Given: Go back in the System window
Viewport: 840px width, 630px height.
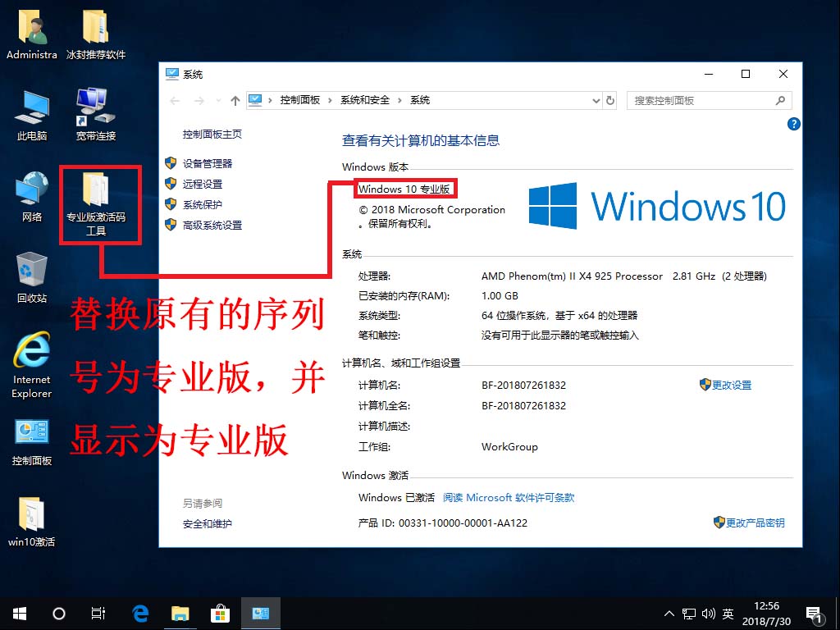Looking at the screenshot, I should 176,101.
